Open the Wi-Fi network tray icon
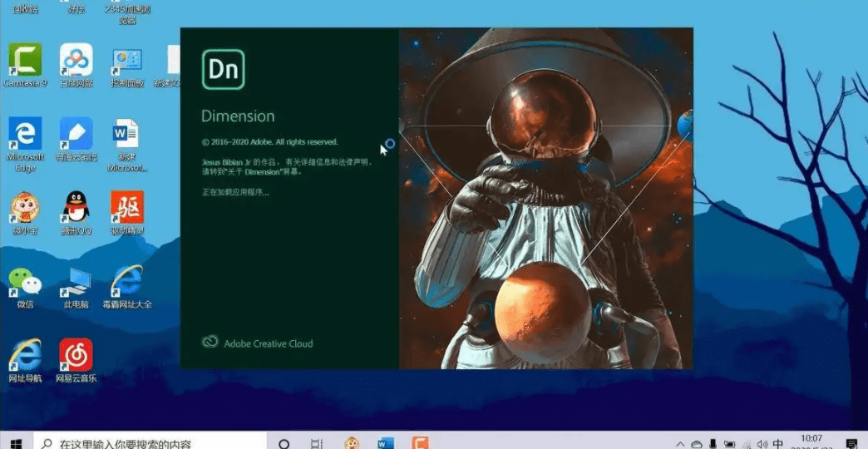868x449 pixels. pyautogui.click(x=747, y=444)
